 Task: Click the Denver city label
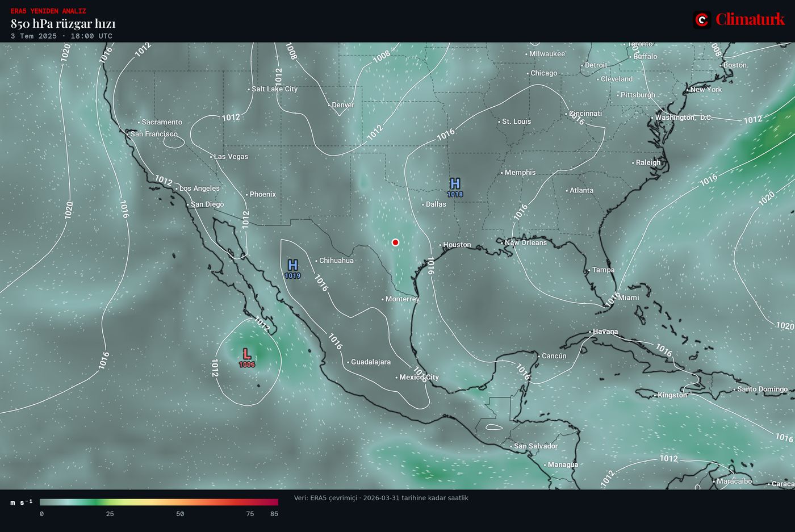(x=342, y=104)
